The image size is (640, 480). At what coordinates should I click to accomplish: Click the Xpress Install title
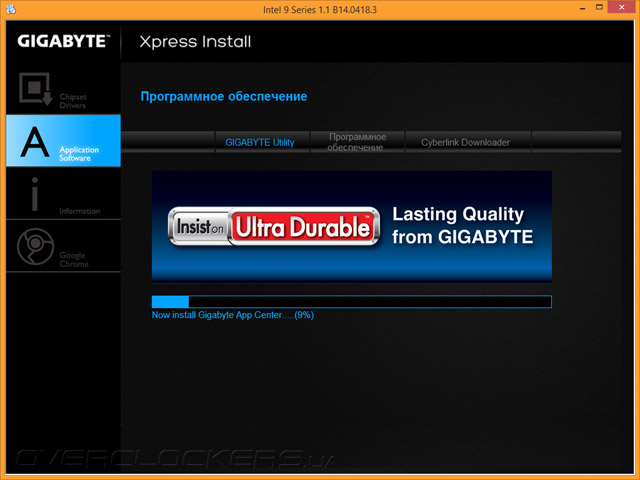(195, 42)
